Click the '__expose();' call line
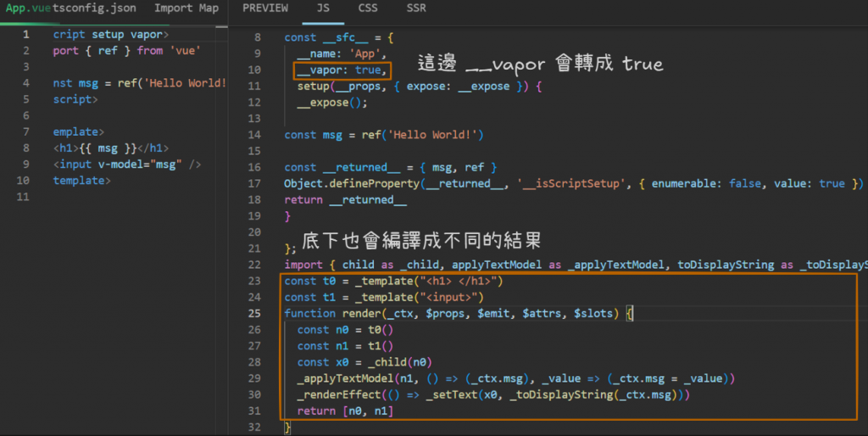Image resolution: width=868 pixels, height=436 pixels. click(x=332, y=103)
